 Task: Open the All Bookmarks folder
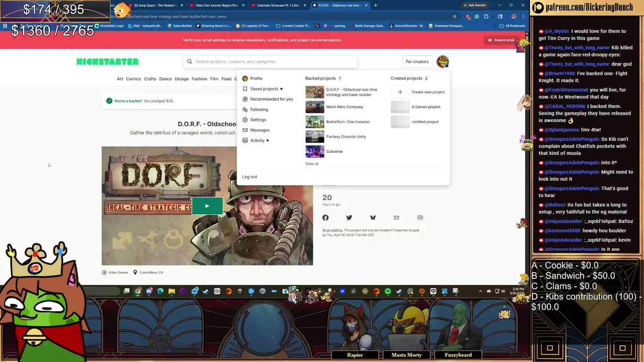click(x=513, y=26)
